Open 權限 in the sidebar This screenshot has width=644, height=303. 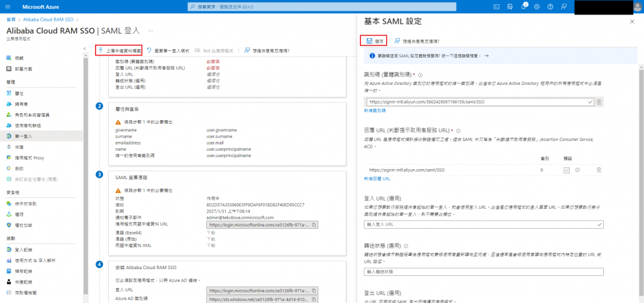pos(19,214)
